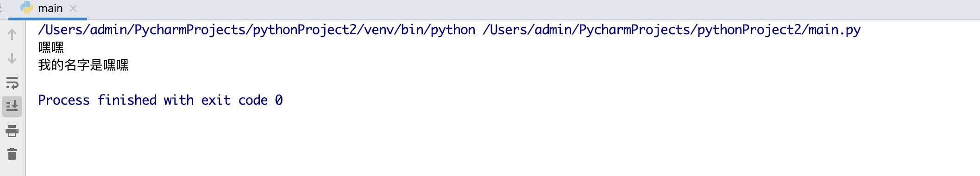This screenshot has height=176, width=980.
Task: Click the Up the Stack Trace arrow
Action: point(12,34)
